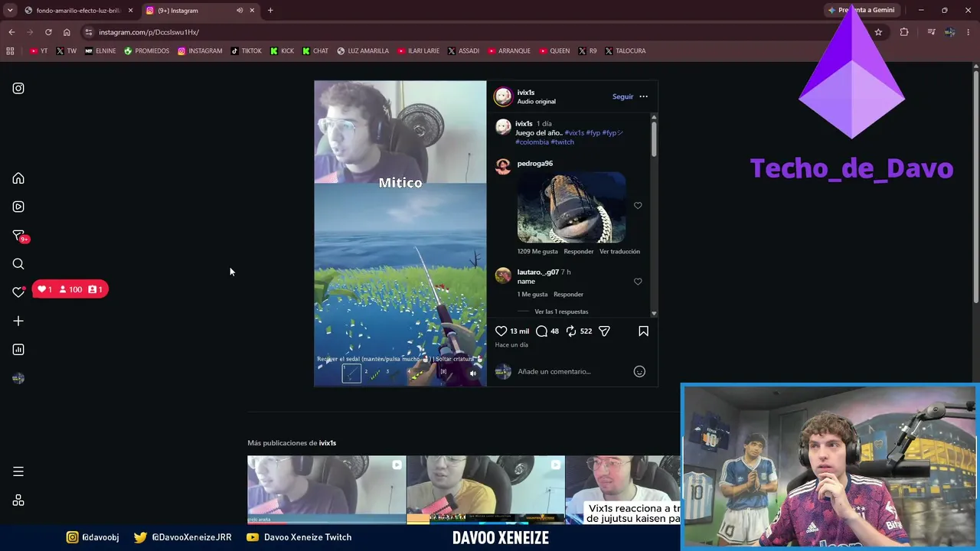Open the apps grid in bookmarks bar

[x=10, y=51]
